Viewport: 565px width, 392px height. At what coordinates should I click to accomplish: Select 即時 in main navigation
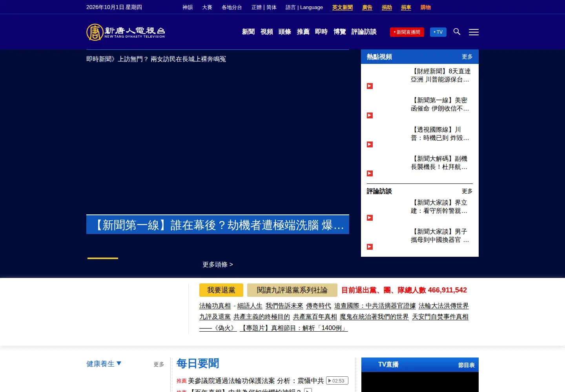click(x=321, y=32)
